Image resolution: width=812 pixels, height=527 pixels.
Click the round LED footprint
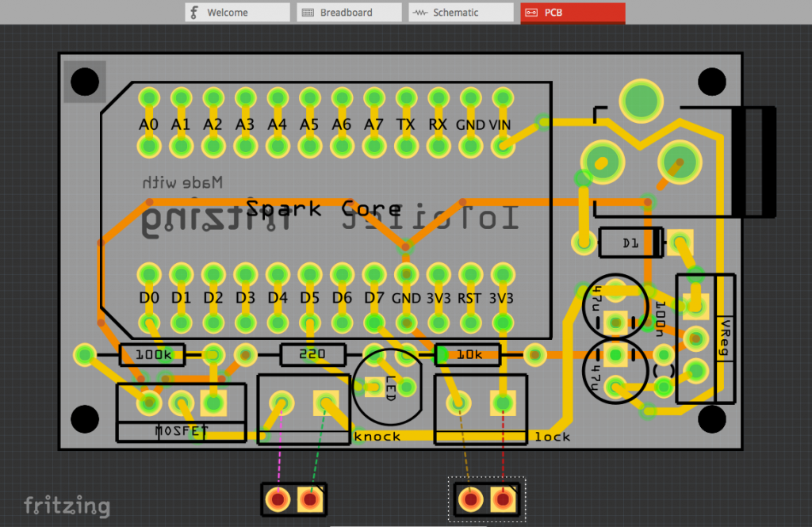point(387,384)
